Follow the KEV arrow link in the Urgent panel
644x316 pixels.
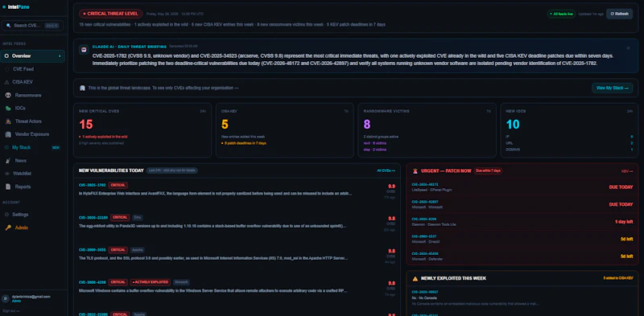click(x=627, y=171)
